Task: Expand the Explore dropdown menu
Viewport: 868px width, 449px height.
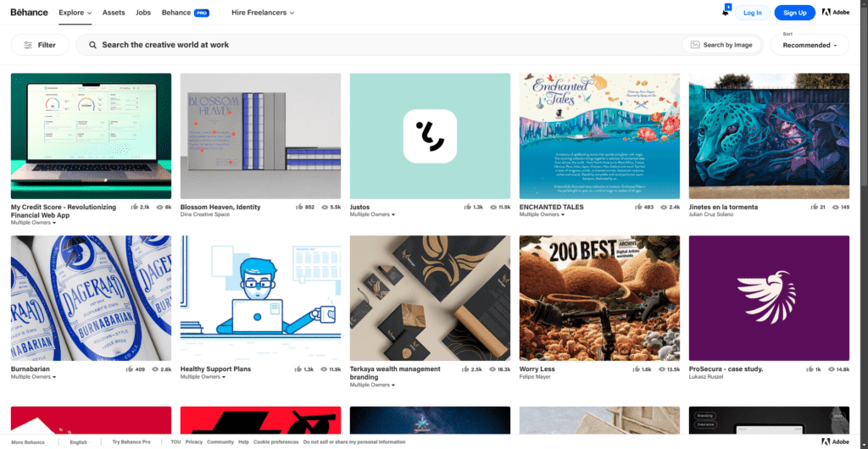Action: click(76, 13)
